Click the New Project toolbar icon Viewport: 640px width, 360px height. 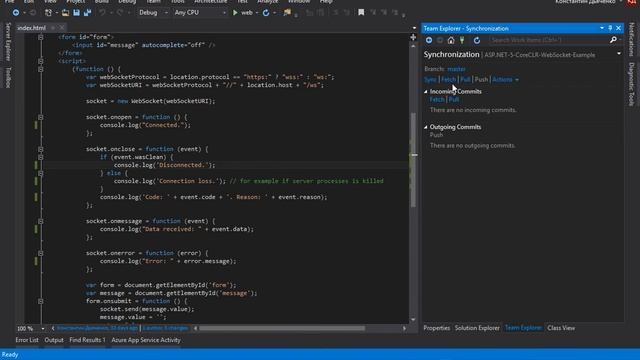(x=48, y=13)
